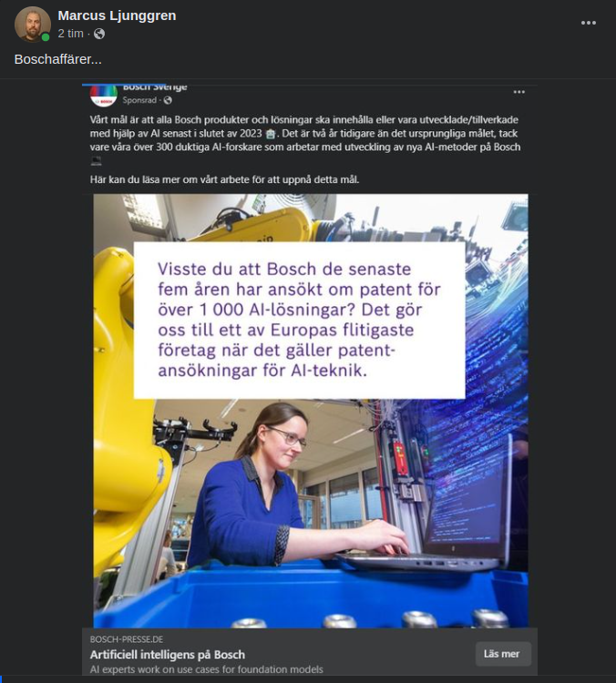The width and height of the screenshot is (616, 683).
Task: Open the three-dot menu on the Bosch ad
Action: (518, 92)
